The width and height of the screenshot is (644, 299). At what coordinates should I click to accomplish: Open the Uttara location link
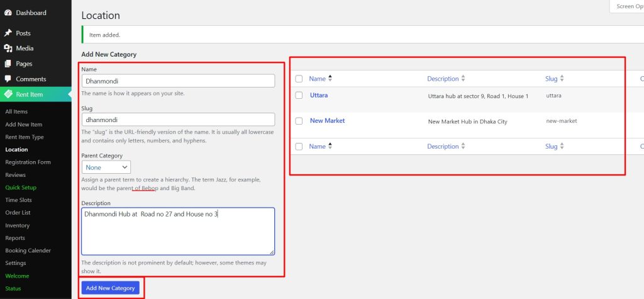pos(319,96)
